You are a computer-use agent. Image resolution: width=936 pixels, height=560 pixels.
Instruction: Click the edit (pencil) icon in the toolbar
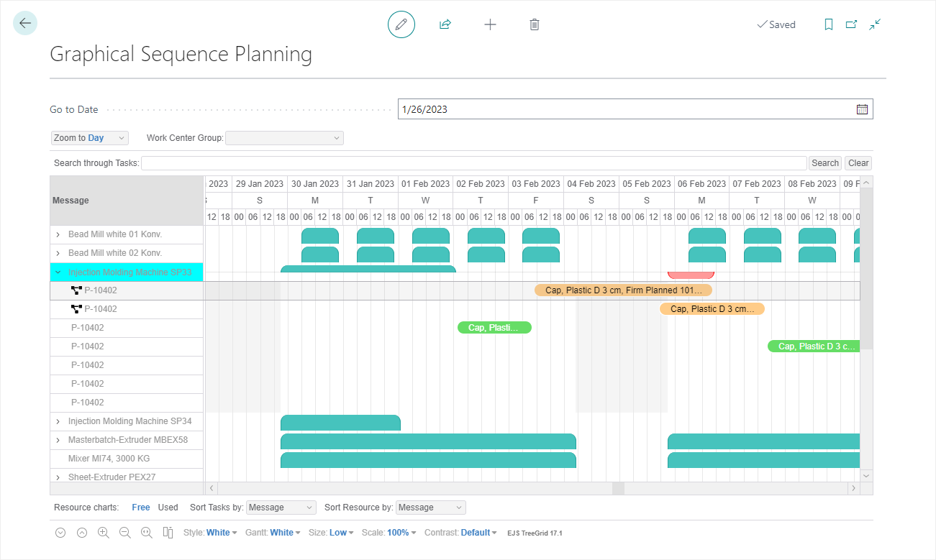tap(401, 24)
